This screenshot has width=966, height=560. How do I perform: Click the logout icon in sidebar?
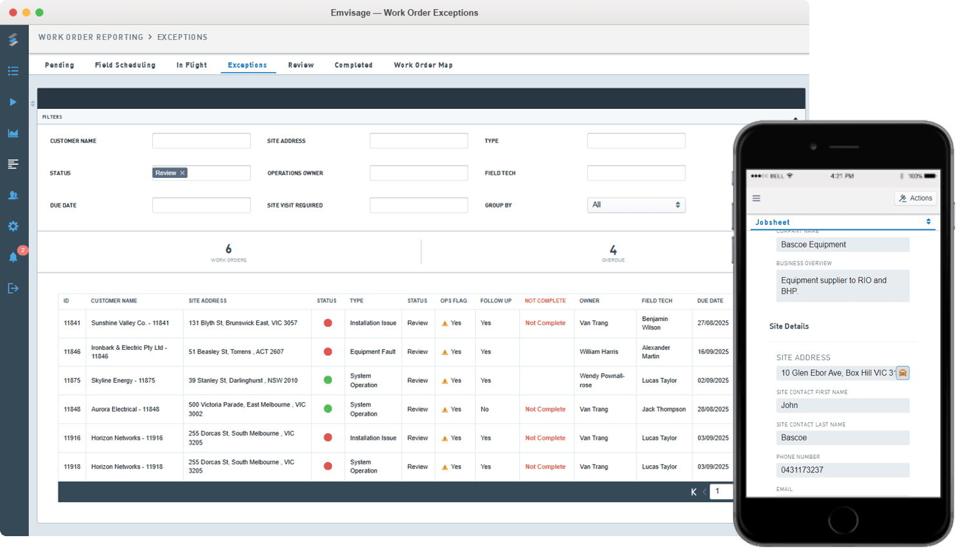click(13, 288)
